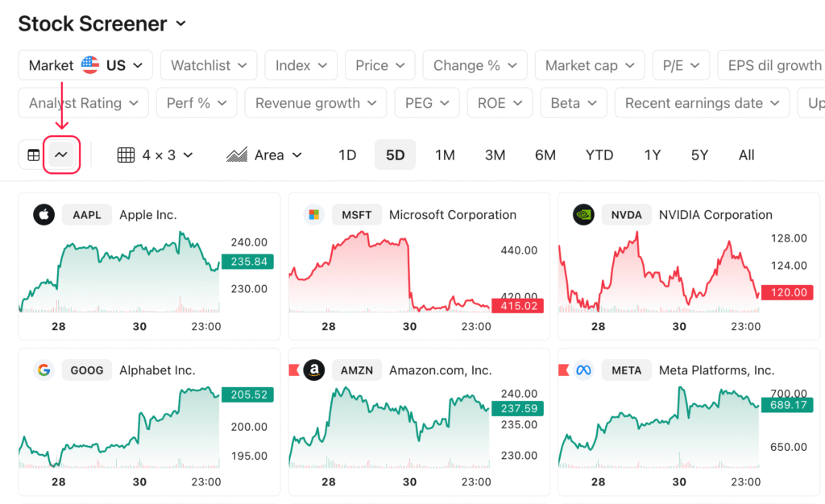
Task: Expand the Stock Screener title menu
Action: click(181, 23)
